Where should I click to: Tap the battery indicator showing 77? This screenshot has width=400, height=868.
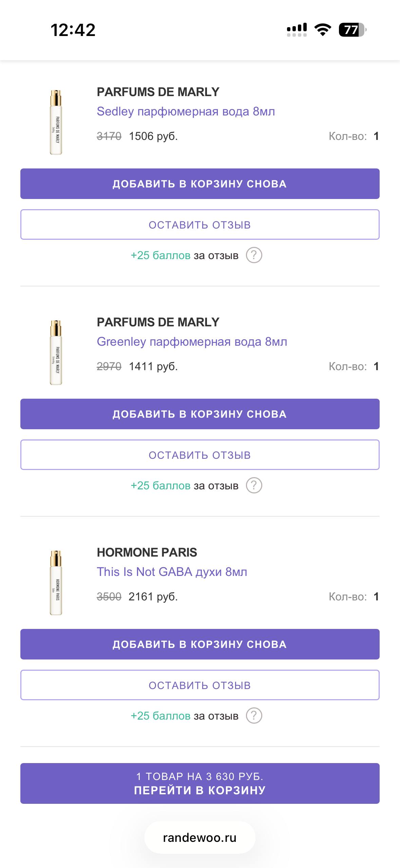pos(353,30)
